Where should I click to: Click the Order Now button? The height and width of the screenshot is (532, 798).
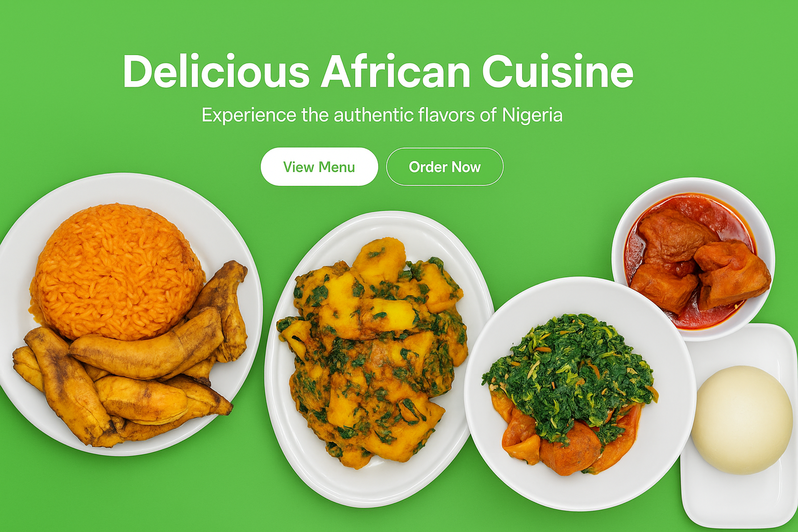coord(445,167)
